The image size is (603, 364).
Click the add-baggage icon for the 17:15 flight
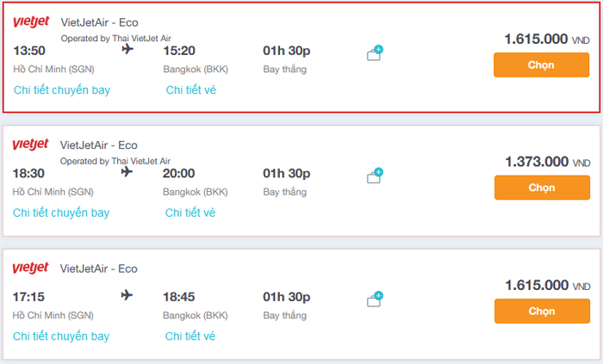(375, 299)
